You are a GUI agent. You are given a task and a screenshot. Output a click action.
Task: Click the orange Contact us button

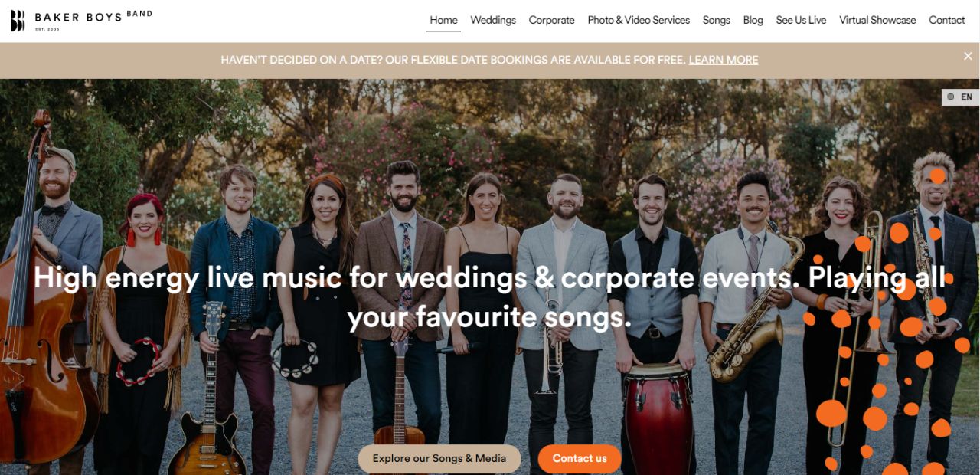click(x=580, y=458)
